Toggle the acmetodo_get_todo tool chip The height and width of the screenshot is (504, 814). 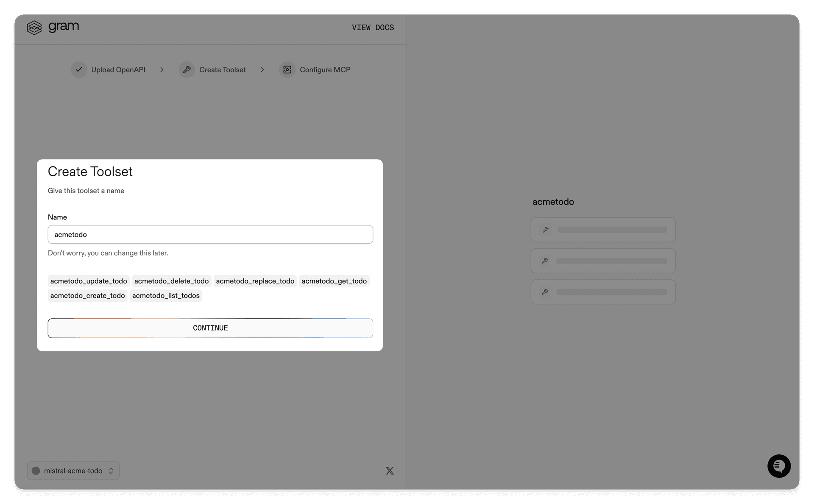click(334, 281)
